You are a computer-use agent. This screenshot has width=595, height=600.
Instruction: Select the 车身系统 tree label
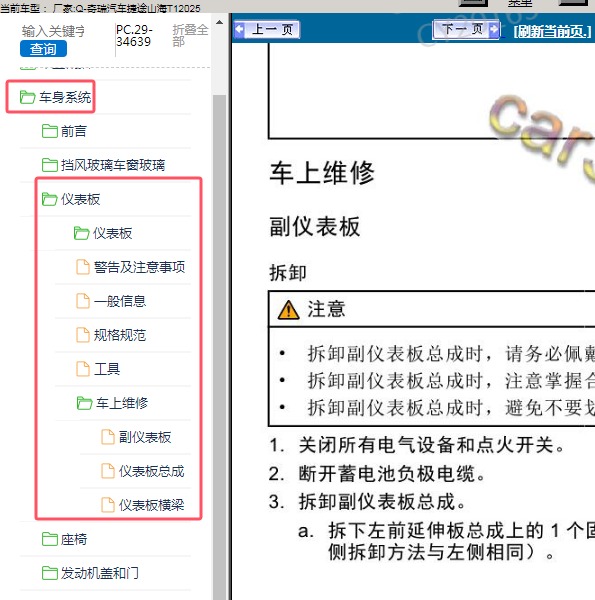pyautogui.click(x=65, y=97)
